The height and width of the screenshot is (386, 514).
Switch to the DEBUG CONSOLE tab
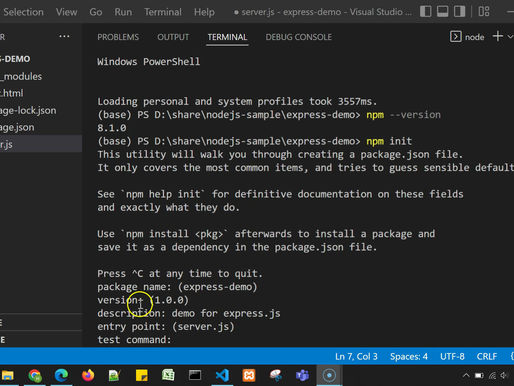(x=299, y=37)
